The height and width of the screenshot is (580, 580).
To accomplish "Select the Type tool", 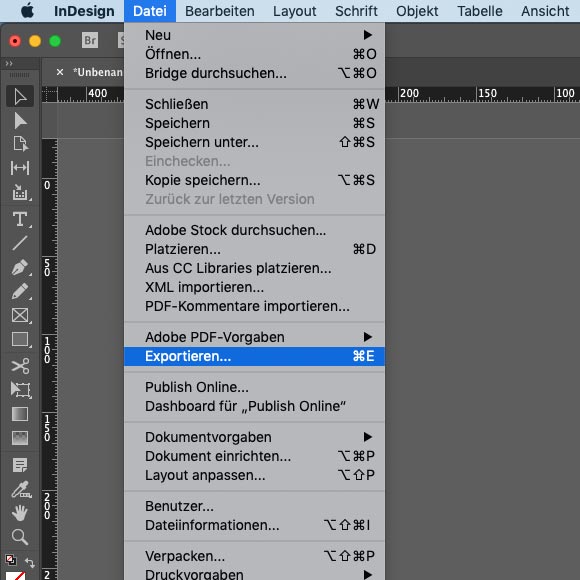I will click(20, 219).
